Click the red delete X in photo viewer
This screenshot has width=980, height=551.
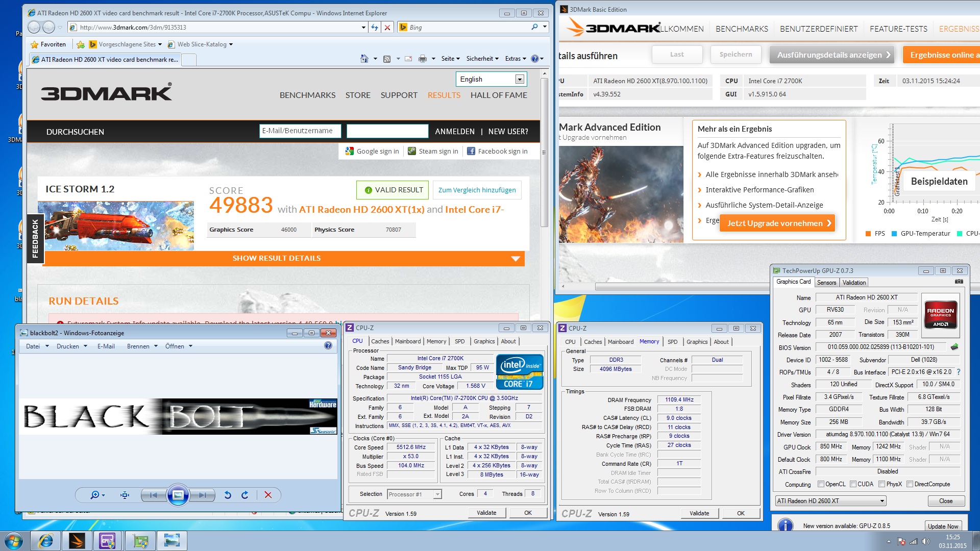point(268,495)
